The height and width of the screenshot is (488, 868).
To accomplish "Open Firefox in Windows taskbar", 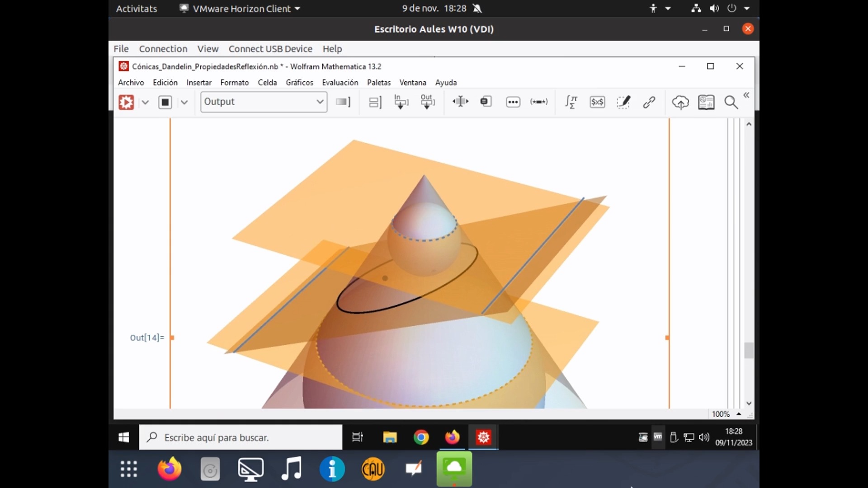I will [x=452, y=437].
